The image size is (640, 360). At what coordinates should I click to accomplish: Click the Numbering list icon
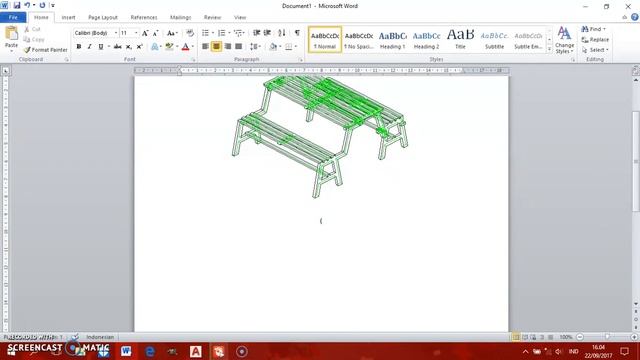[222, 33]
